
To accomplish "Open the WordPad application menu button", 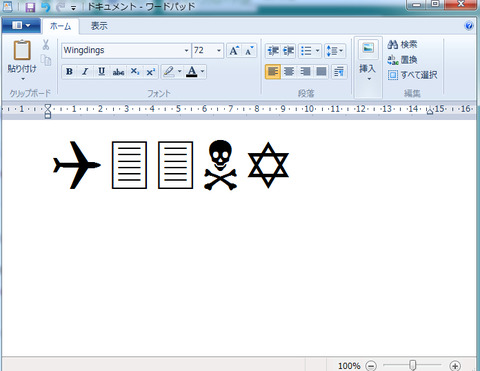I will click(21, 25).
